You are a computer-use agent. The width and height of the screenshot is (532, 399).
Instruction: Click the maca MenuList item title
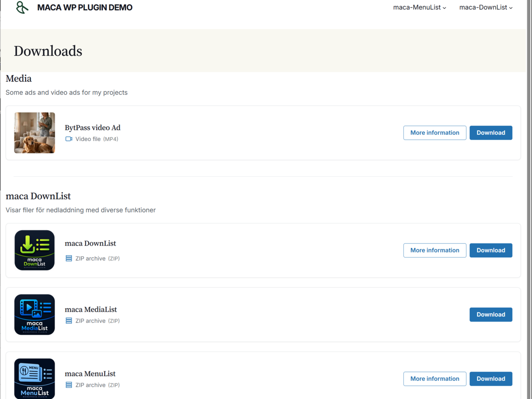click(90, 374)
